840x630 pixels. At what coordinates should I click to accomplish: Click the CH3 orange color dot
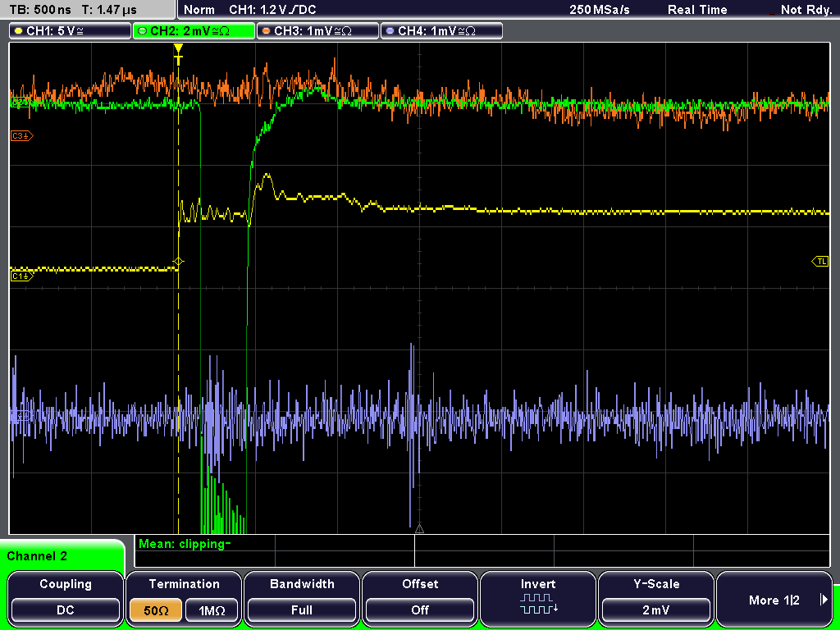267,31
